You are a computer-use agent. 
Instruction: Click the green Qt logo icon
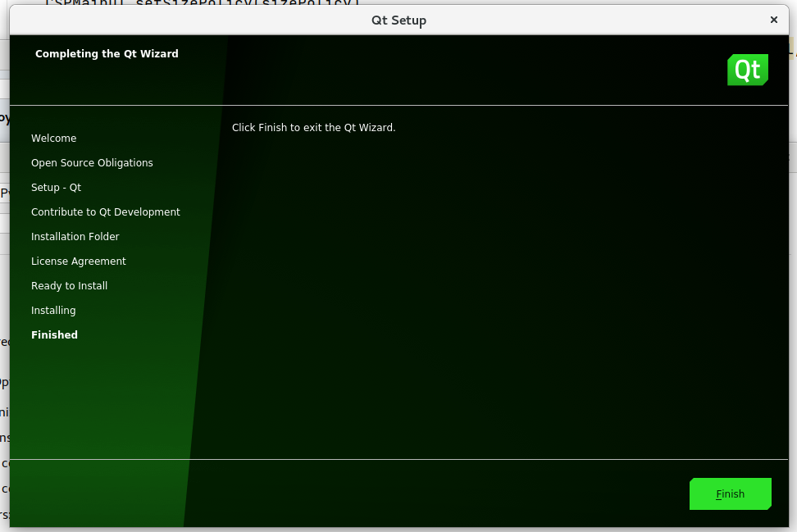point(747,70)
